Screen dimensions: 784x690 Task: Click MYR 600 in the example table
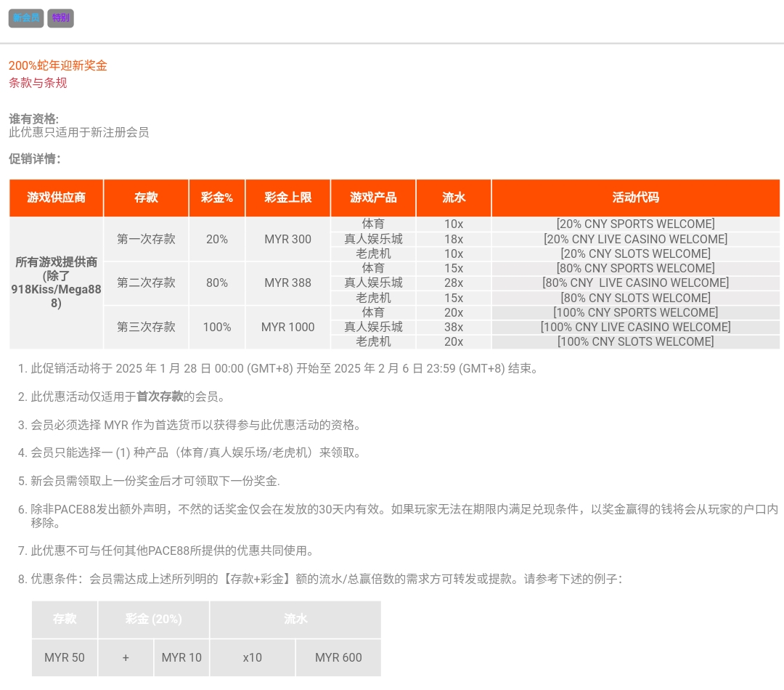pyautogui.click(x=338, y=657)
